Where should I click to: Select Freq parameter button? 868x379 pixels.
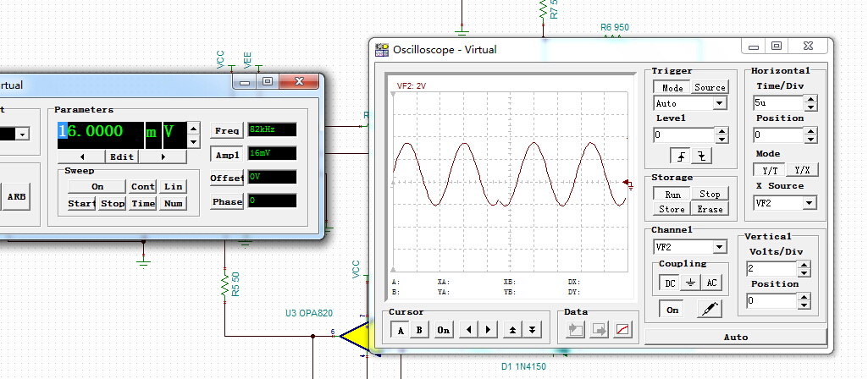coord(227,130)
